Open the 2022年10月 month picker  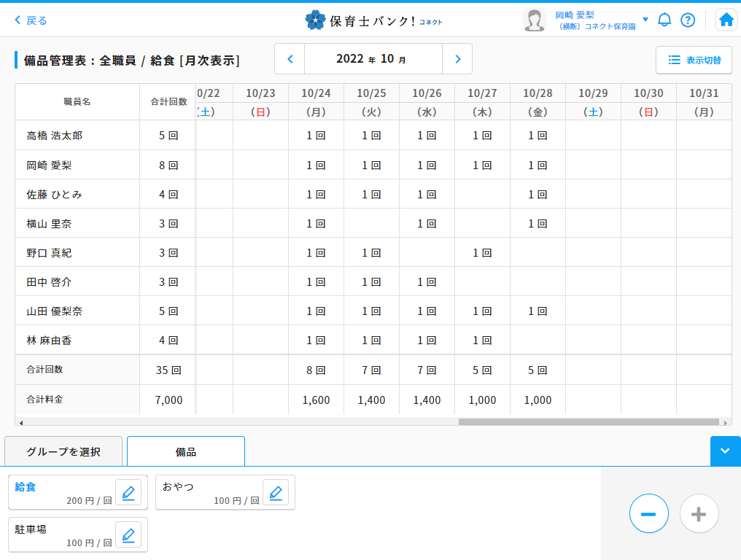point(373,59)
